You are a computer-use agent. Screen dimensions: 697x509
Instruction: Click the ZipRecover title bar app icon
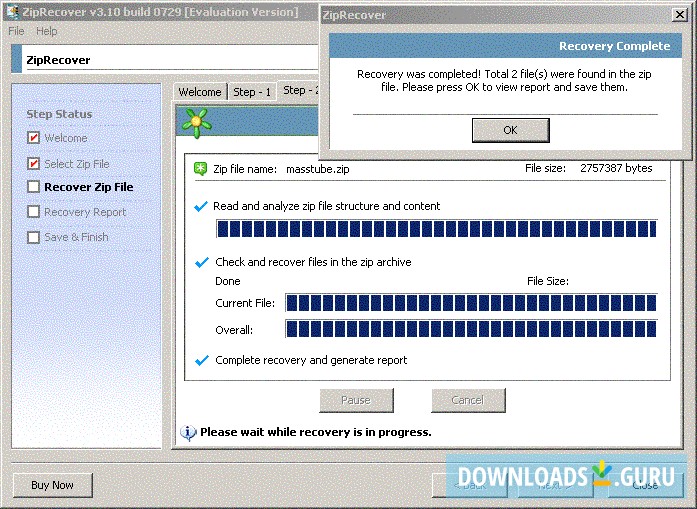(12, 12)
